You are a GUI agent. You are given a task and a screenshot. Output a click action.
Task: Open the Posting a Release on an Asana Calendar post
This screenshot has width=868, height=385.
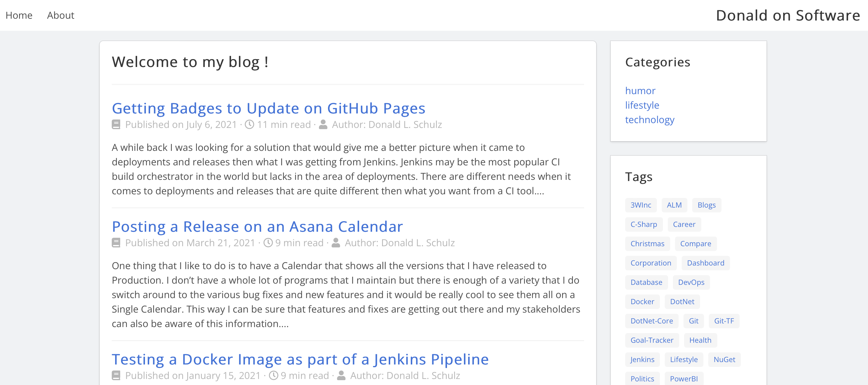[x=257, y=226]
